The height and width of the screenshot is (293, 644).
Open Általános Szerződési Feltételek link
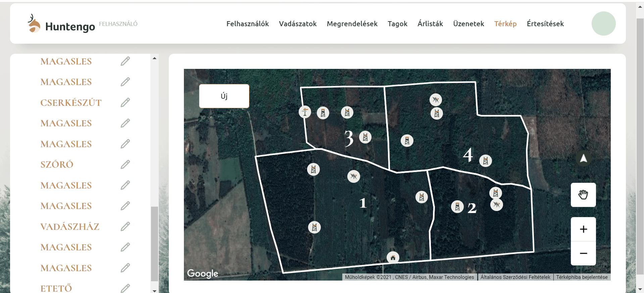click(515, 277)
